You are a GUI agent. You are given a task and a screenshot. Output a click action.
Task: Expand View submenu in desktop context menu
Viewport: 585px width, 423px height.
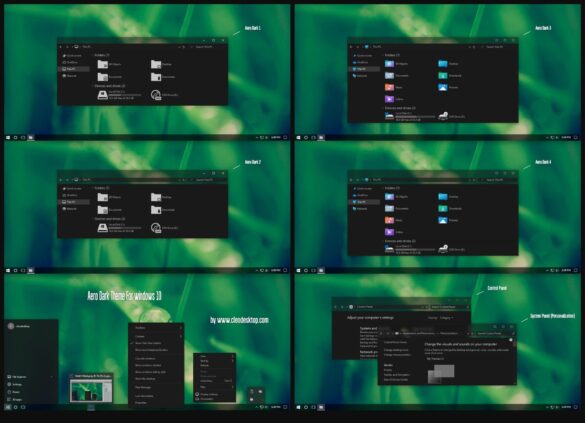[215, 356]
